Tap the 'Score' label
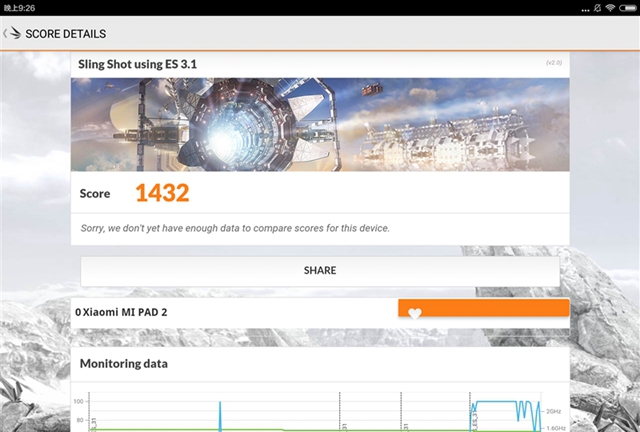The width and height of the screenshot is (640, 432). 95,194
